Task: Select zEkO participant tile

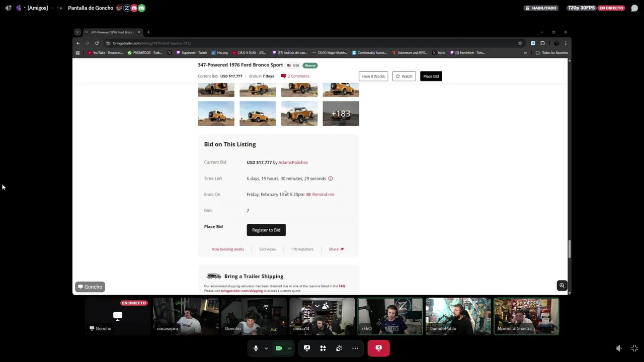Action: [x=390, y=316]
